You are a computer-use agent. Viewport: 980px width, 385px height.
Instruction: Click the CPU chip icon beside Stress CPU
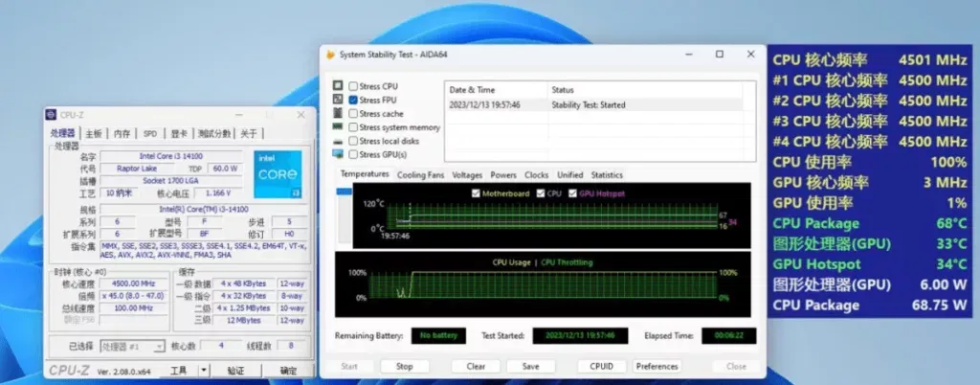click(338, 85)
